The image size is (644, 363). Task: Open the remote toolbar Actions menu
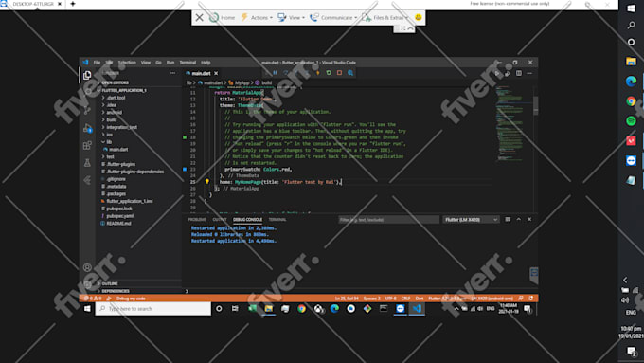[x=257, y=18]
